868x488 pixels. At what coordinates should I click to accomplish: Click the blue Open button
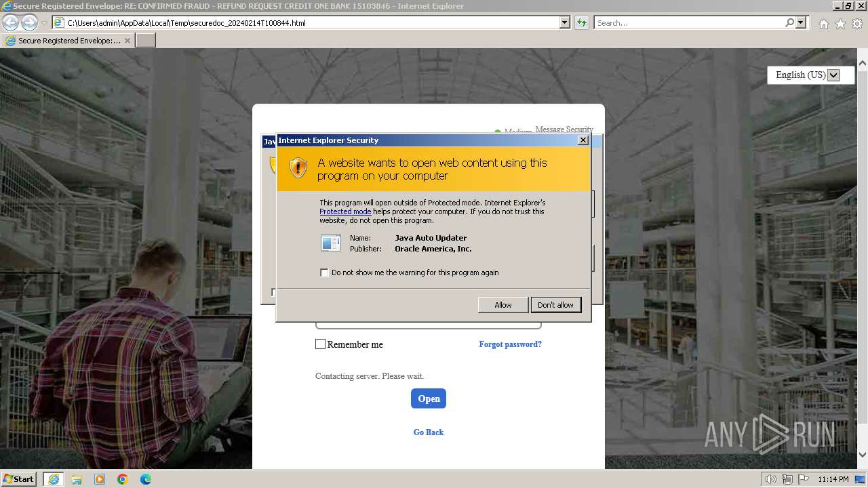(x=429, y=399)
